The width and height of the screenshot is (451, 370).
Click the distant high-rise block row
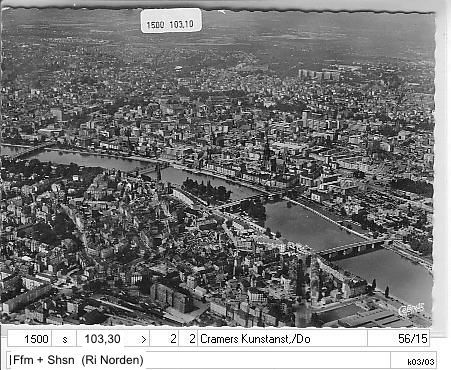pos(317,74)
